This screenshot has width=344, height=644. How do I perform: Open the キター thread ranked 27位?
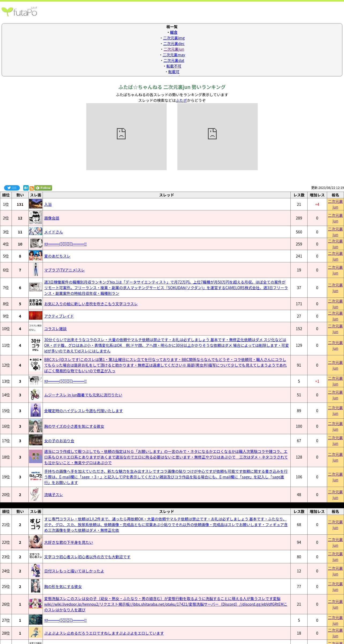point(65,620)
